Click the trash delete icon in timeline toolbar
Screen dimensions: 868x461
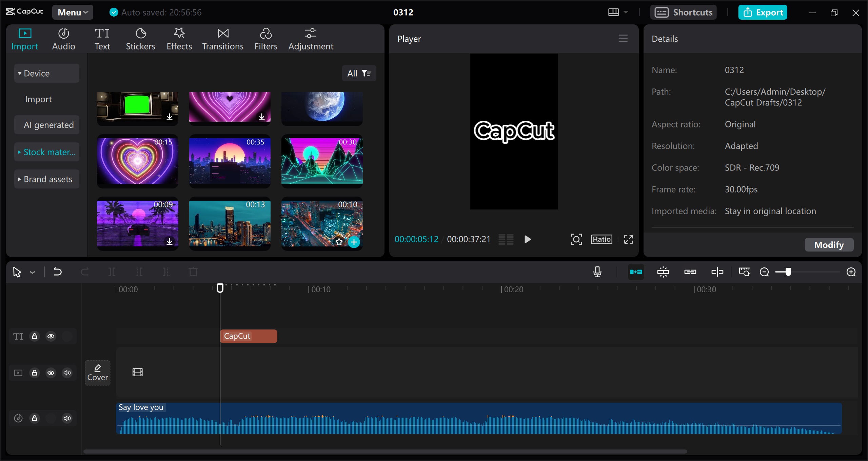(193, 272)
